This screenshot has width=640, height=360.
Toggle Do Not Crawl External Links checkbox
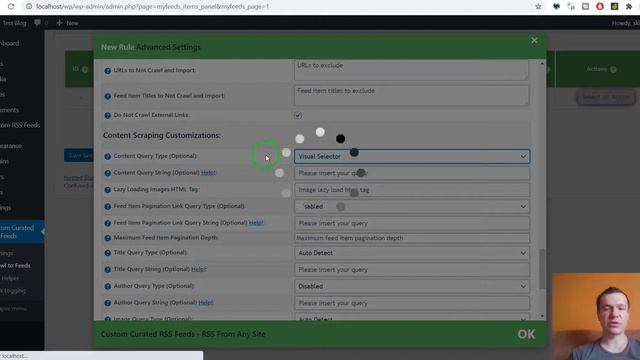(298, 115)
